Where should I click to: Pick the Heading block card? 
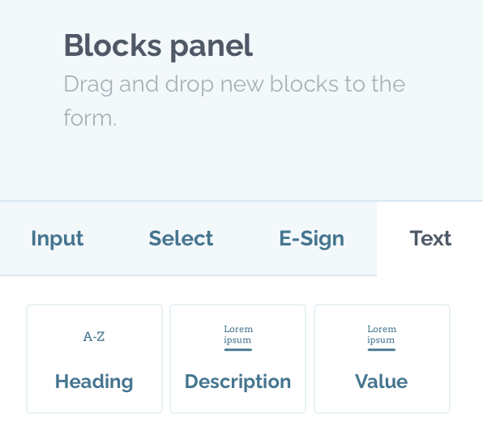[94, 359]
